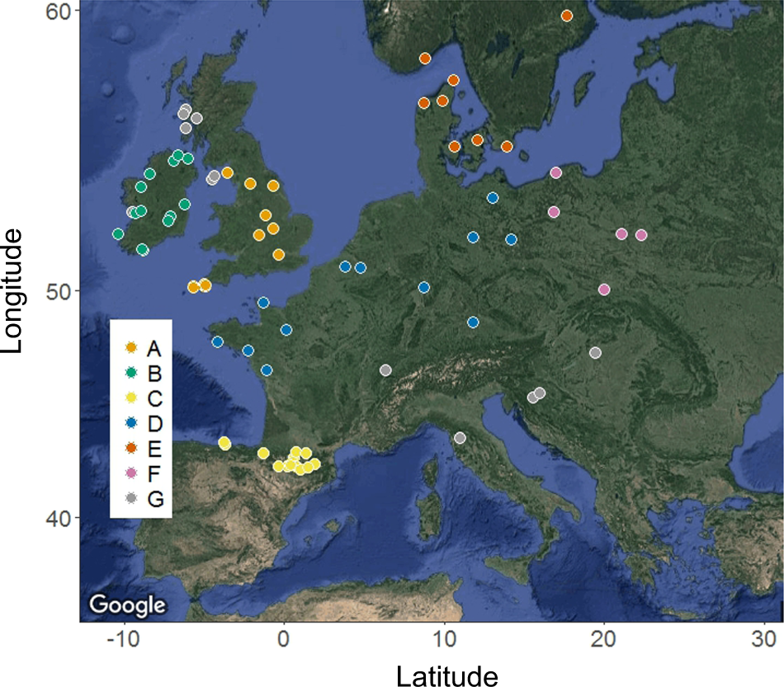Click the Google logo on the map
784x687 pixels.
tap(127, 605)
